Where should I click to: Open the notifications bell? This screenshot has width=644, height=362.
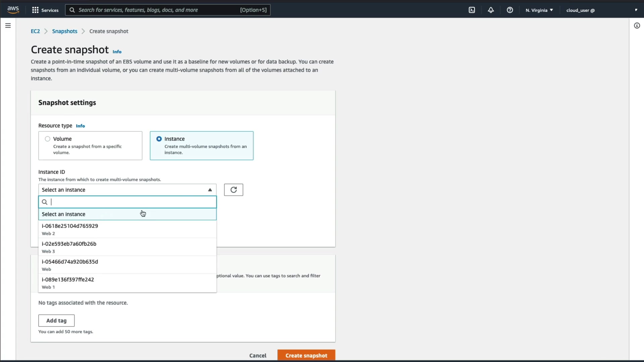pos(491,10)
